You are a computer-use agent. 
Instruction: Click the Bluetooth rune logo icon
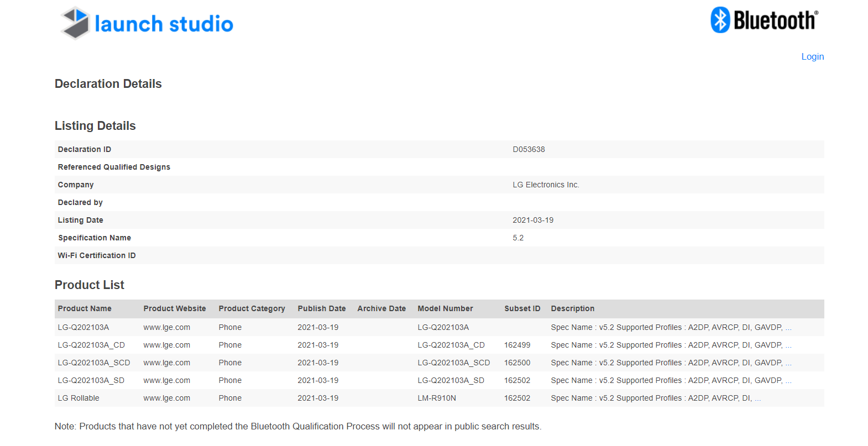pos(720,20)
